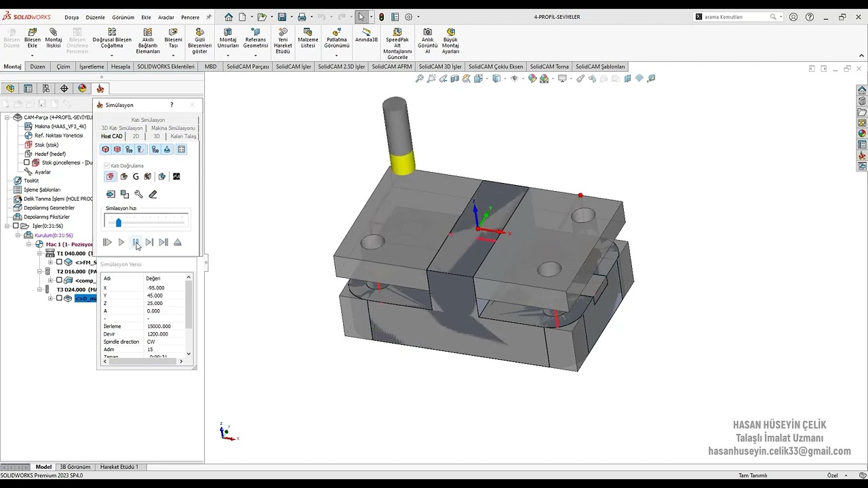Open the PropertyManager tab icon
This screenshot has height=488, width=868.
coord(28,88)
